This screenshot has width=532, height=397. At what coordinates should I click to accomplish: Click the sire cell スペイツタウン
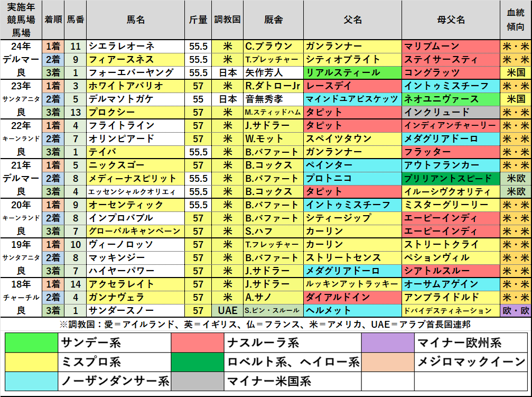(x=352, y=139)
